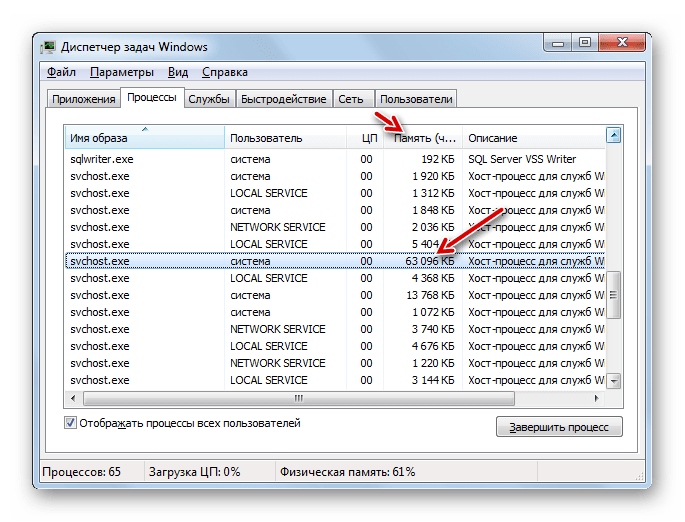Click the SQL Server VSS Writer description
This screenshot has width=685, height=522.
click(522, 159)
